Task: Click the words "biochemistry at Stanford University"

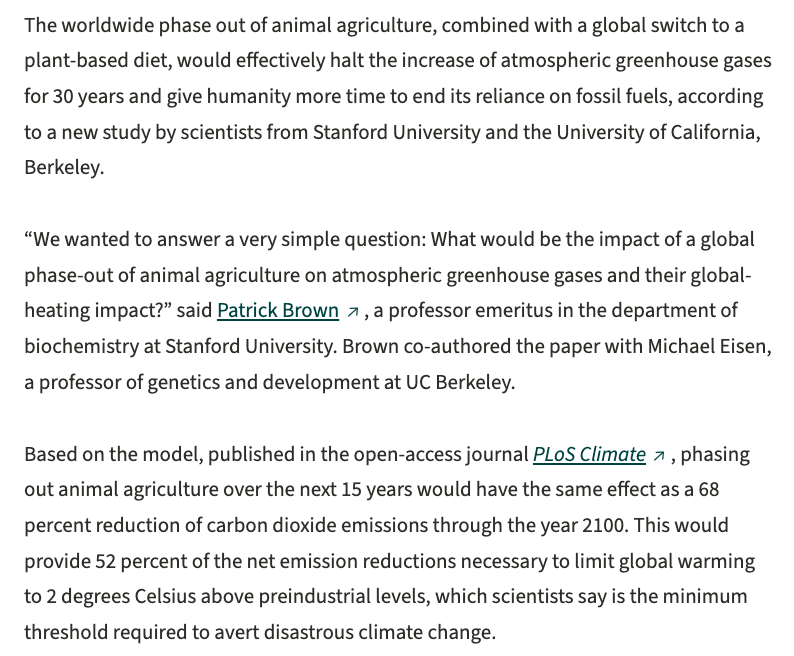Action: coord(180,346)
